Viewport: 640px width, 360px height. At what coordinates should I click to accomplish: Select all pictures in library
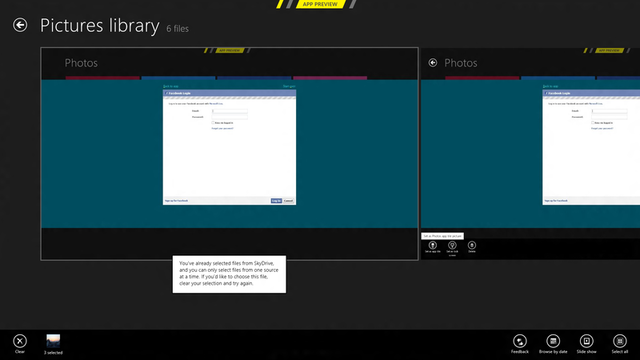(620, 344)
